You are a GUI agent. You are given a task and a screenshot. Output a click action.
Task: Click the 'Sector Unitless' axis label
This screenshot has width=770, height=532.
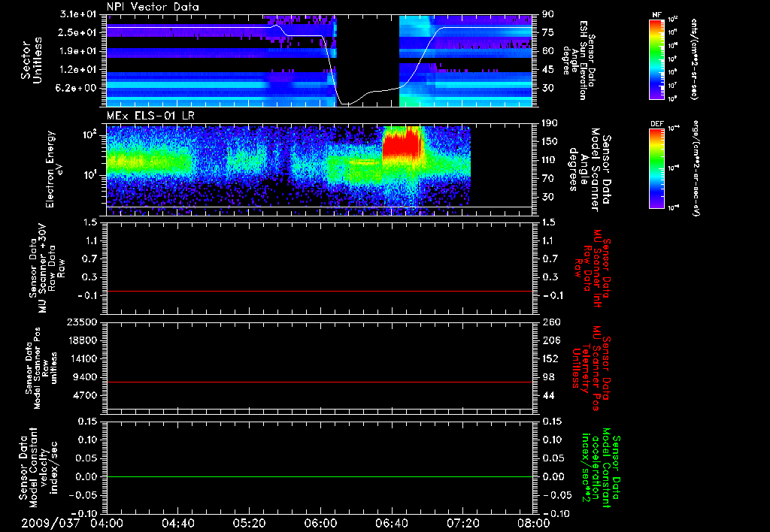[x=32, y=60]
